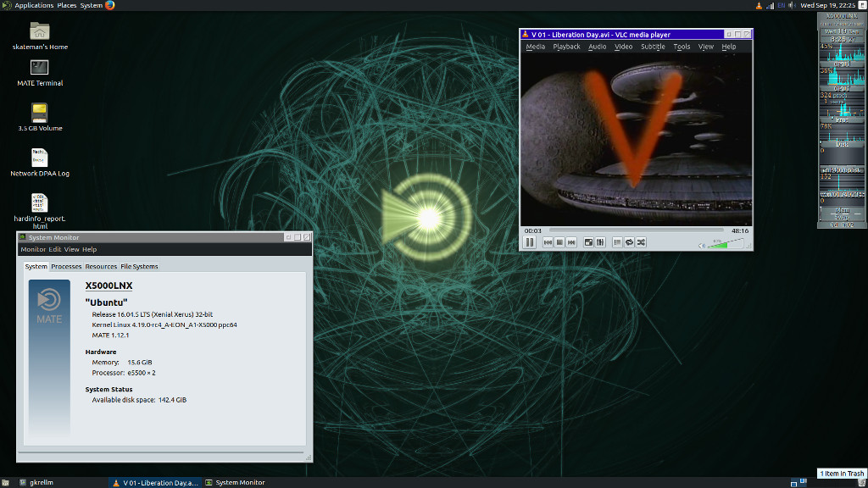Open the network signal indicator
Viewport: 868px width, 488px height.
coord(770,6)
